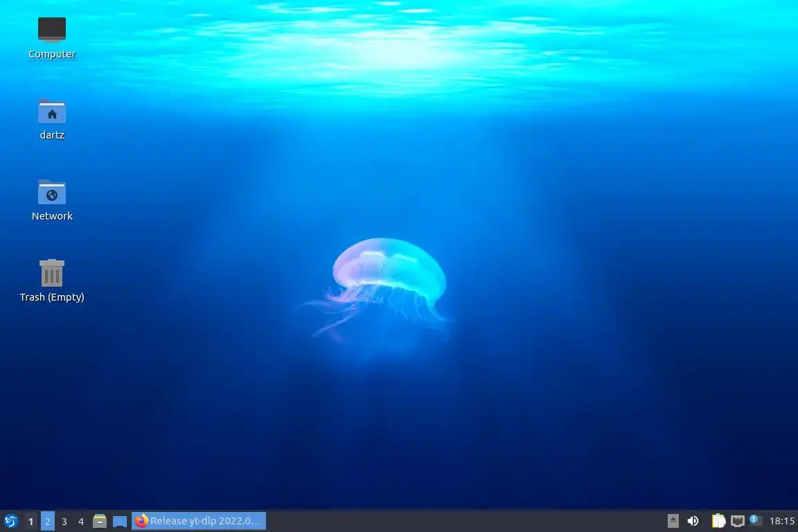Image resolution: width=798 pixels, height=532 pixels.
Task: Click the 18:15 clock
Action: (781, 521)
